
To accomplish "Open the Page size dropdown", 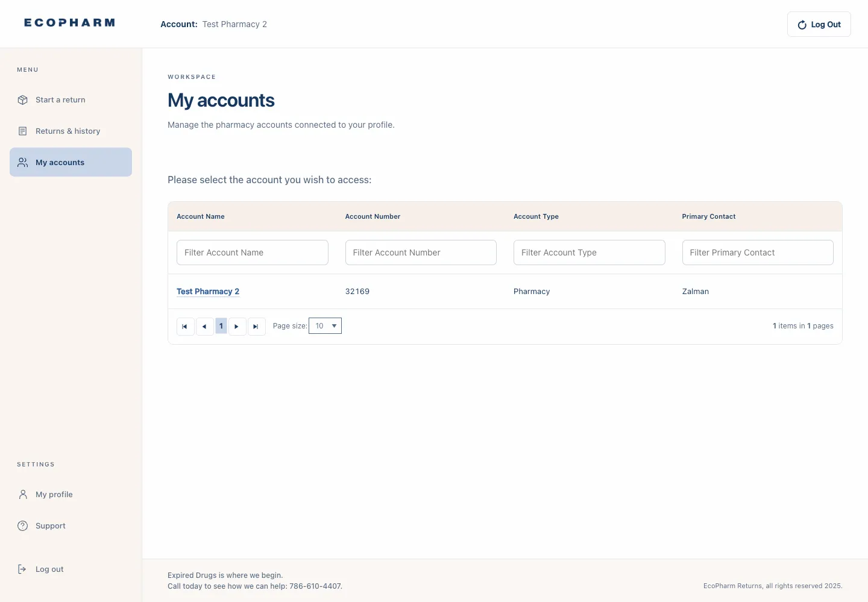I will (325, 326).
